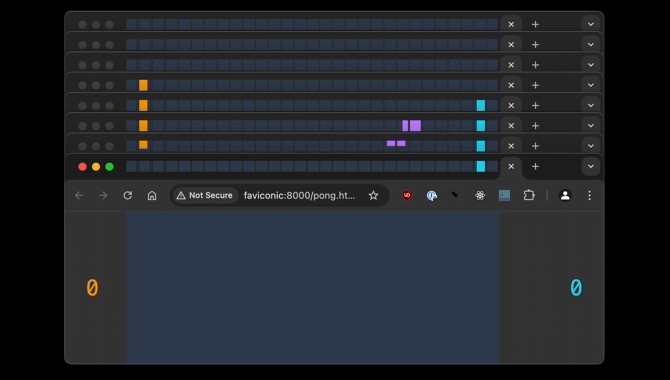
Task: Click the teal square extension icon
Action: [x=504, y=195]
